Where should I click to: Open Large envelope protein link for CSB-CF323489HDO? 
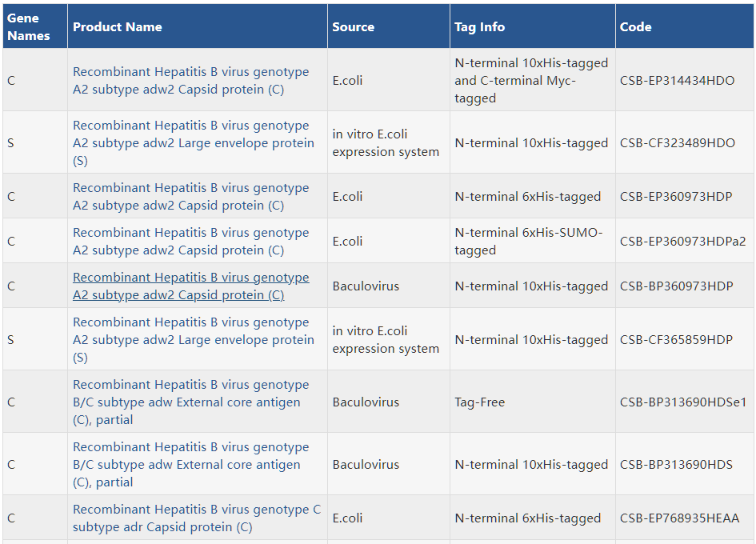[194, 142]
